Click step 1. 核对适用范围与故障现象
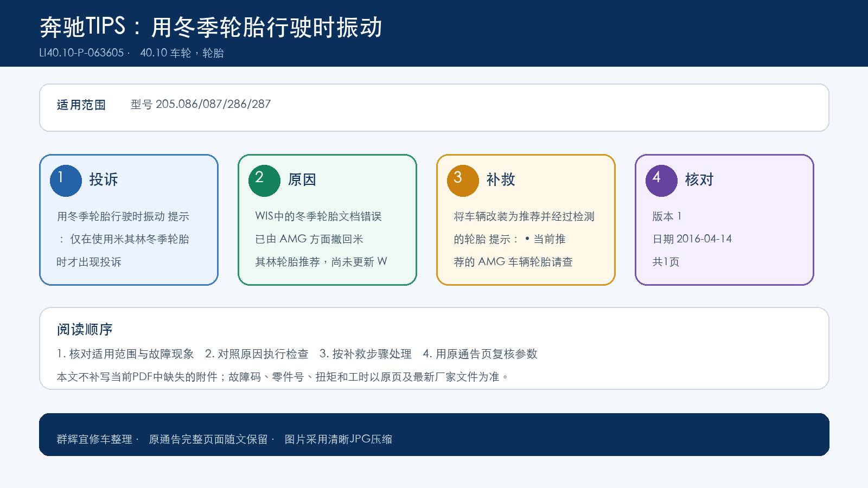 click(125, 354)
